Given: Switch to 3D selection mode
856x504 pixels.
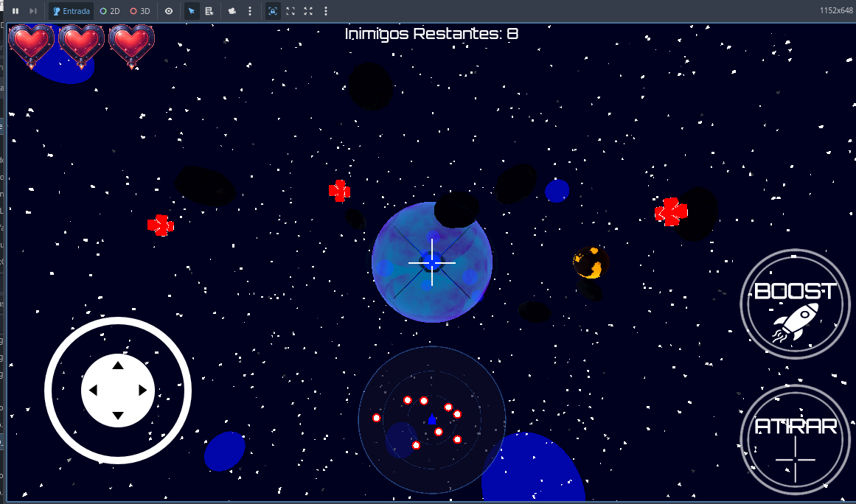Looking at the screenshot, I should (140, 11).
